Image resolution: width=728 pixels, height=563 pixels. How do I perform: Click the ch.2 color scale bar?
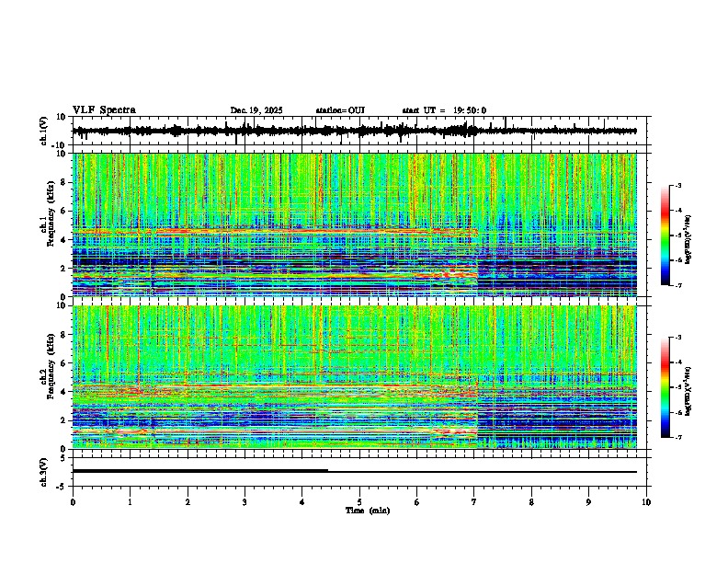pos(665,387)
